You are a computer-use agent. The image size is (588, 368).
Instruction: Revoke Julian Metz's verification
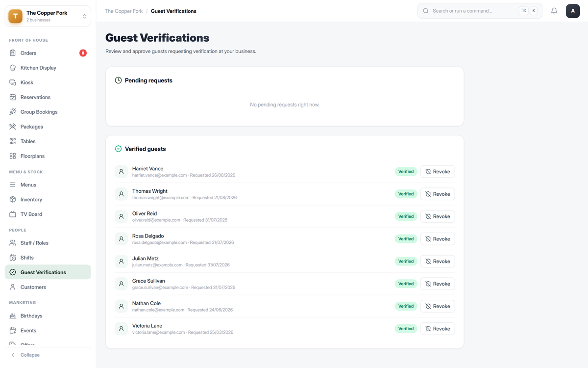pyautogui.click(x=438, y=262)
